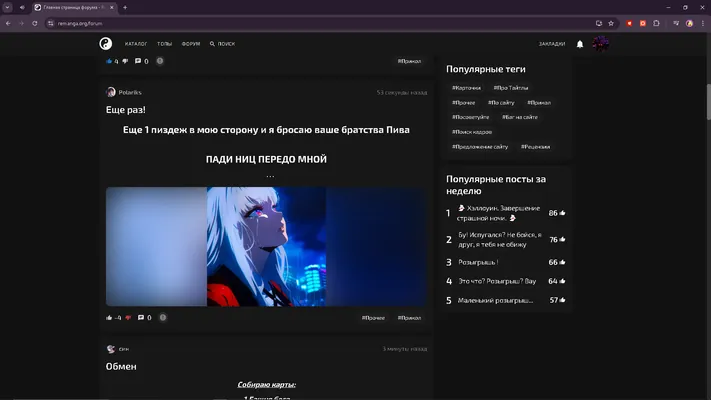Open the yin-yang site logo

[106, 44]
